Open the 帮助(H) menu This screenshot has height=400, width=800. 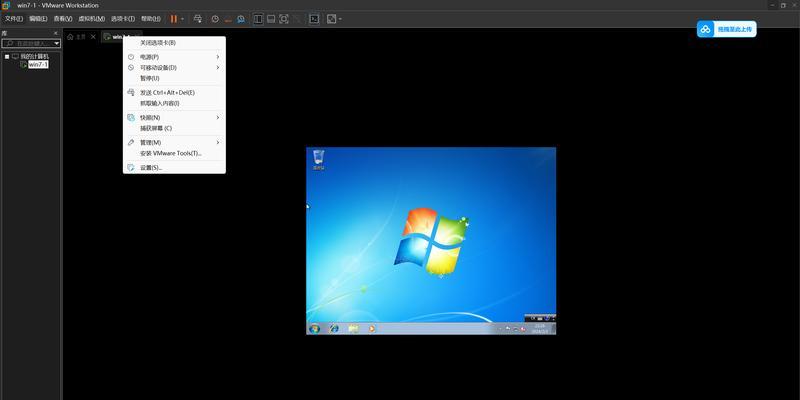coord(151,18)
